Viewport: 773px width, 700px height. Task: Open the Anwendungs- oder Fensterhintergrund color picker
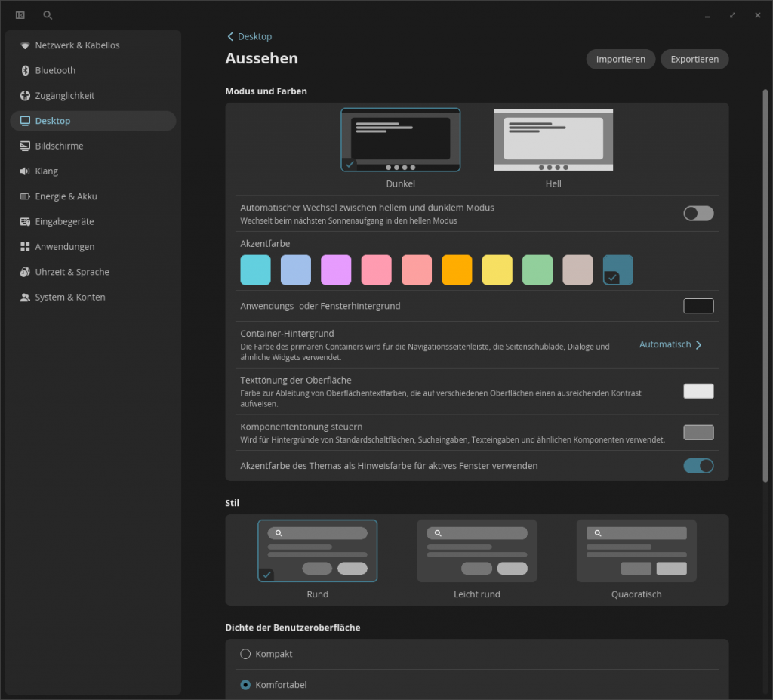(698, 306)
